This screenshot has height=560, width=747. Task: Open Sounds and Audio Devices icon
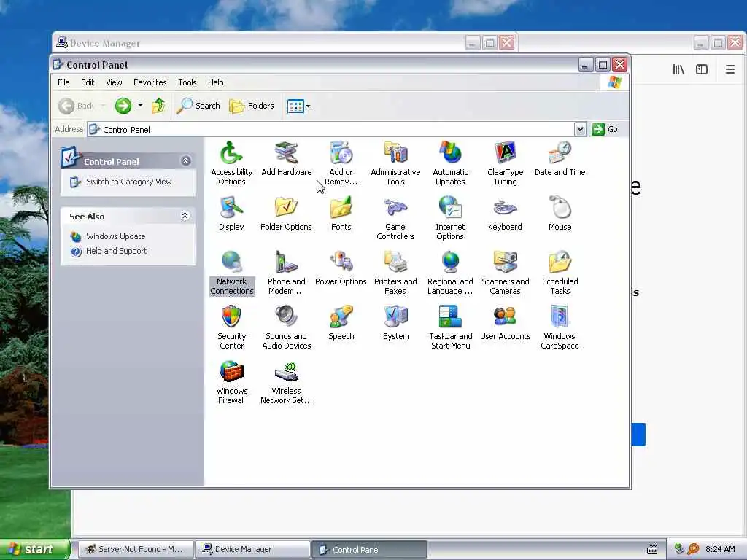(x=286, y=327)
